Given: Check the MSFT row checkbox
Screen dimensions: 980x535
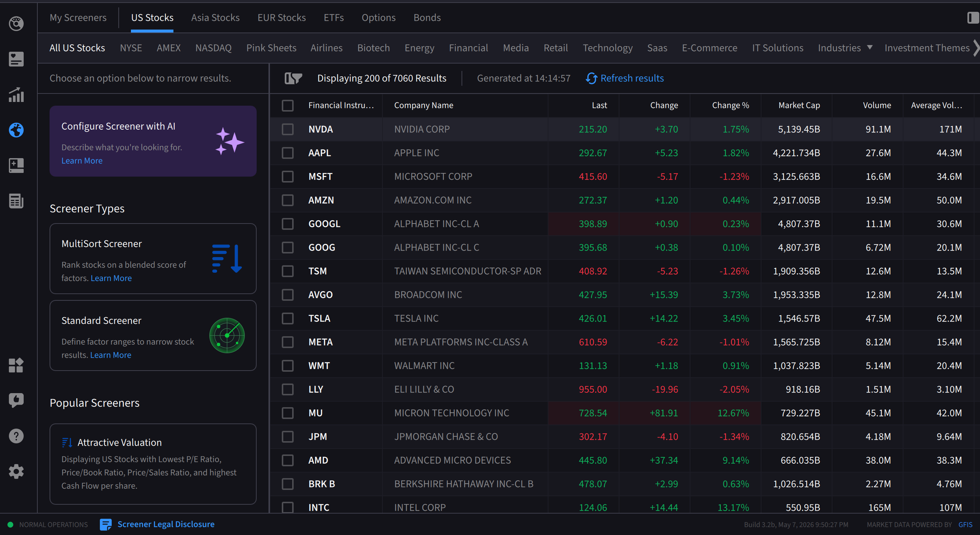Looking at the screenshot, I should pos(288,177).
